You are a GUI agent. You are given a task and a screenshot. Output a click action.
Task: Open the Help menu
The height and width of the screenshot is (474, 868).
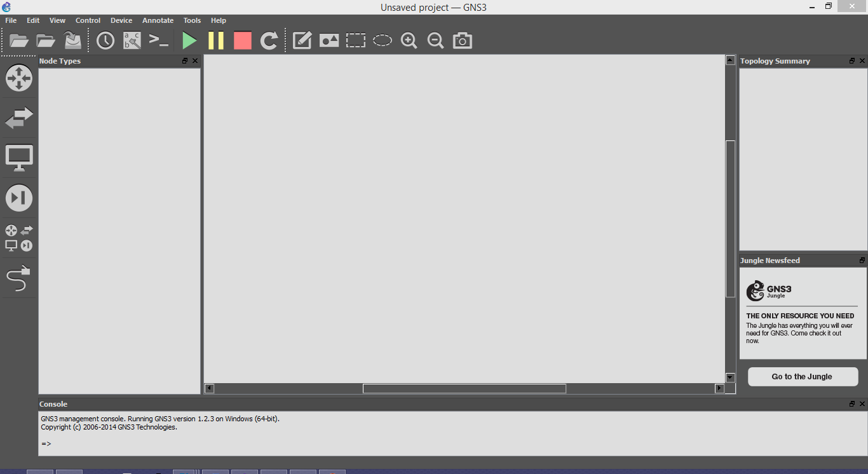pos(219,20)
